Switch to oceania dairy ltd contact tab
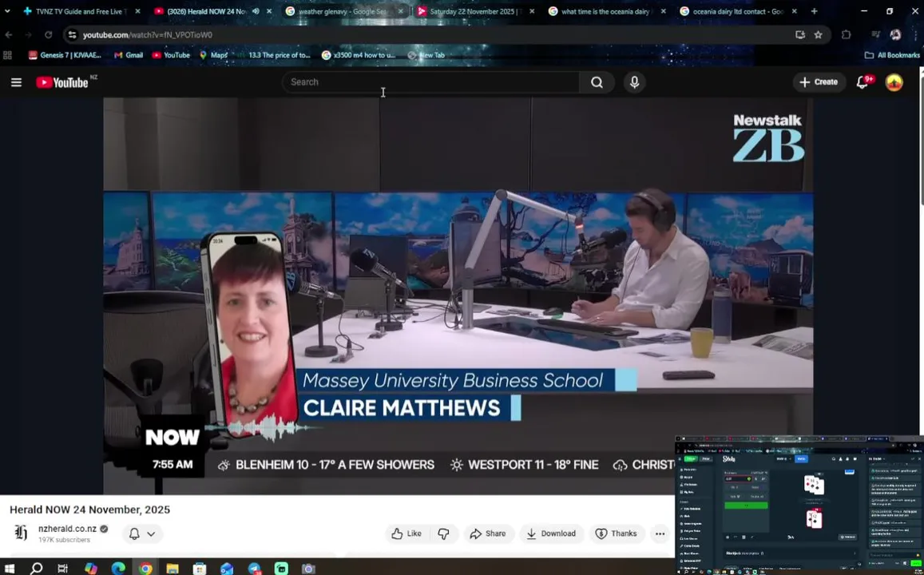Screen dimensions: 924x575 (x=739, y=11)
